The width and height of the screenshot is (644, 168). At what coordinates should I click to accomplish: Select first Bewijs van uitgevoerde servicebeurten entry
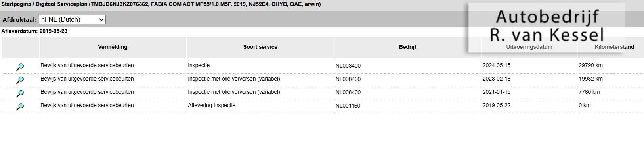click(87, 65)
